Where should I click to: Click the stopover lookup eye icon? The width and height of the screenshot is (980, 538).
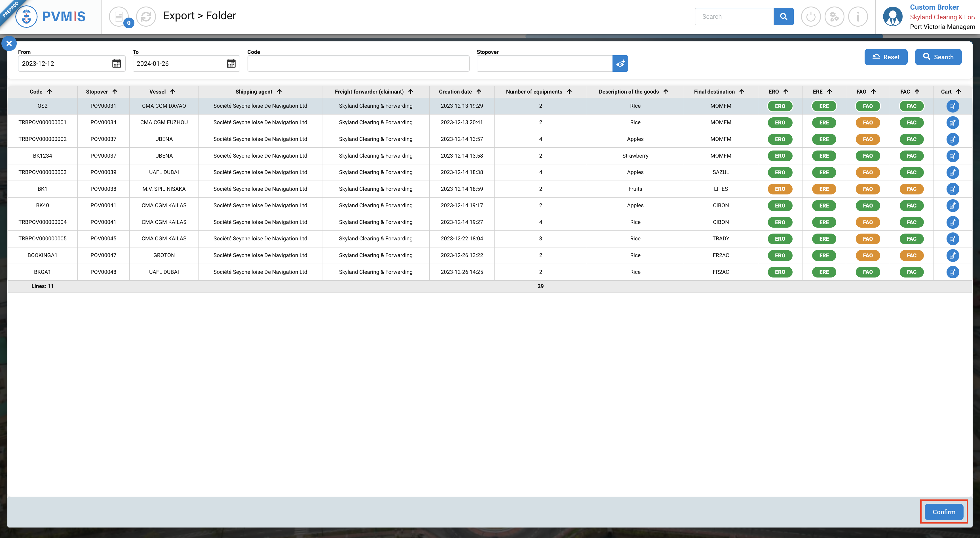620,63
